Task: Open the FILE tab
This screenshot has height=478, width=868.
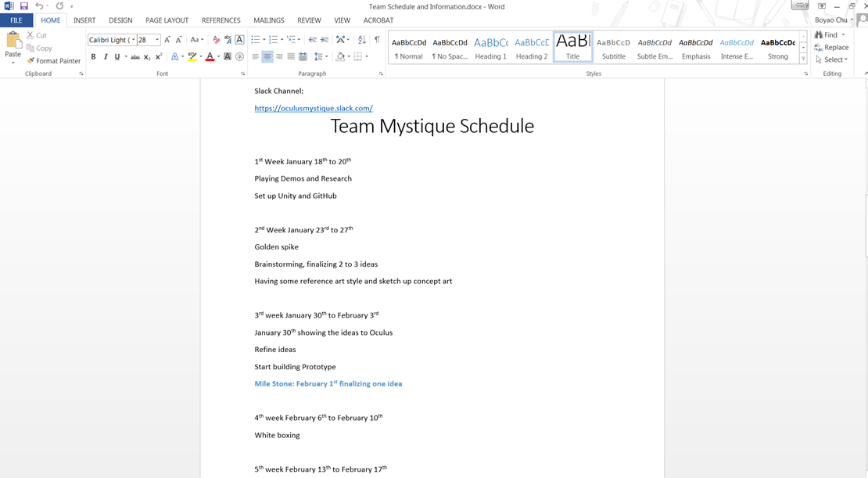Action: [16, 20]
